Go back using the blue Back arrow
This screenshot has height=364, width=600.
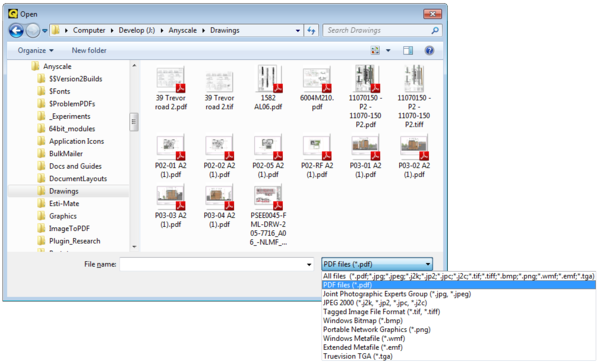(16, 30)
